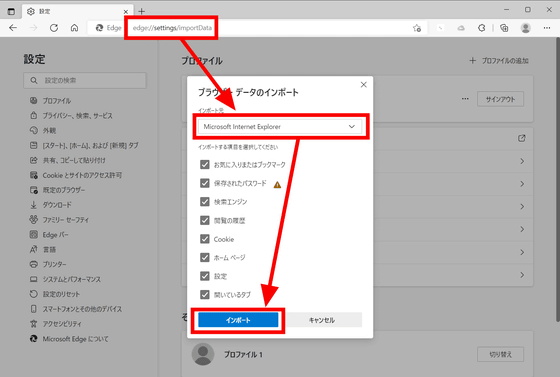Uncheck the 設定 checkbox in dialog
Screen dimensions: 560x377
[x=205, y=276]
